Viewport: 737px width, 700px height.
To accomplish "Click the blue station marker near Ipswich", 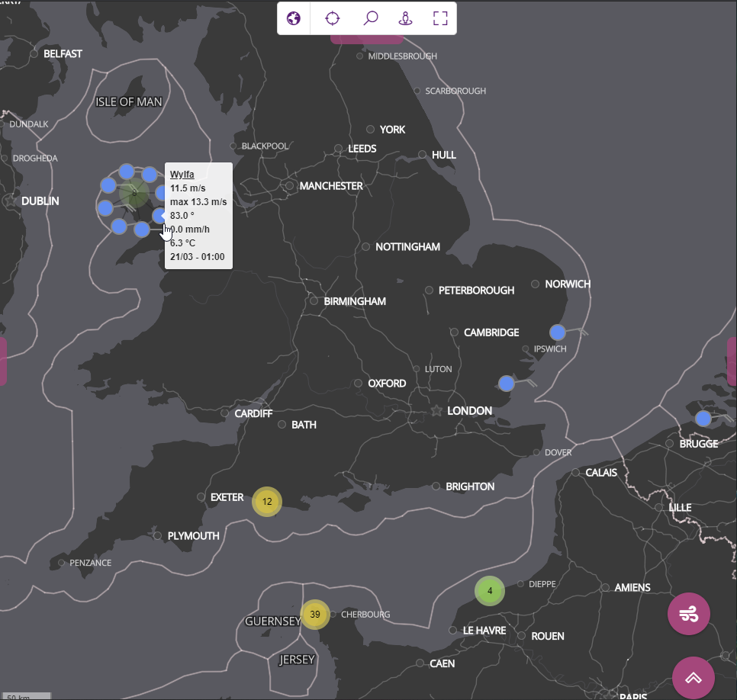I will click(x=557, y=332).
